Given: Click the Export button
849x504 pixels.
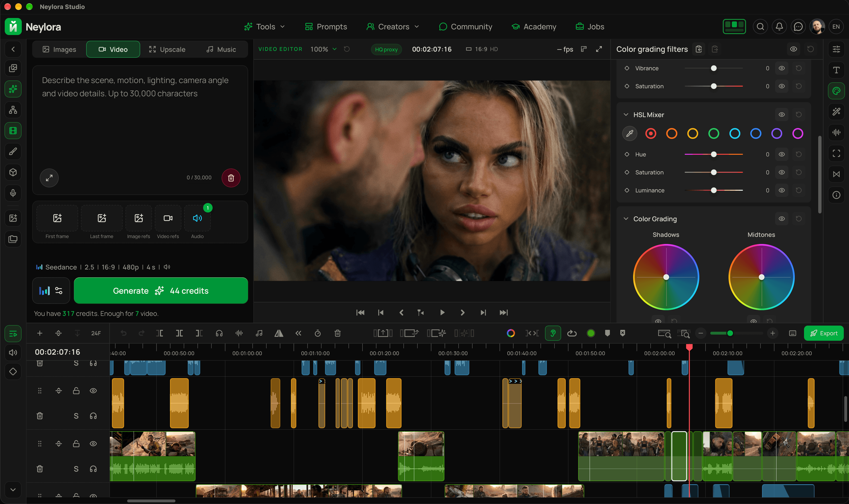Looking at the screenshot, I should point(823,333).
